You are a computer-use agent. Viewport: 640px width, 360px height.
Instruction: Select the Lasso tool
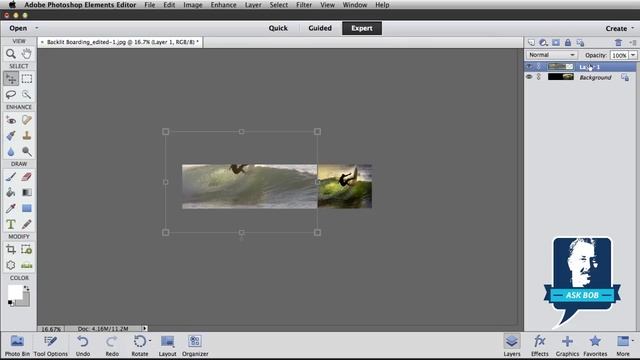tap(11, 95)
